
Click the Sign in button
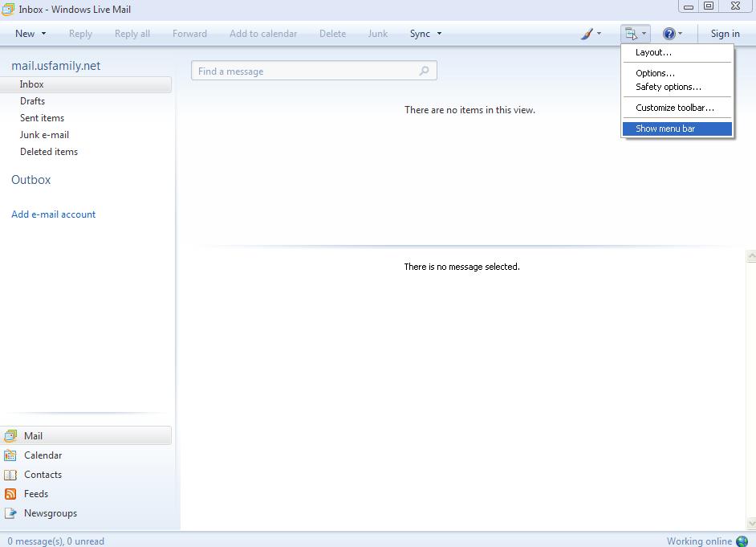[726, 34]
